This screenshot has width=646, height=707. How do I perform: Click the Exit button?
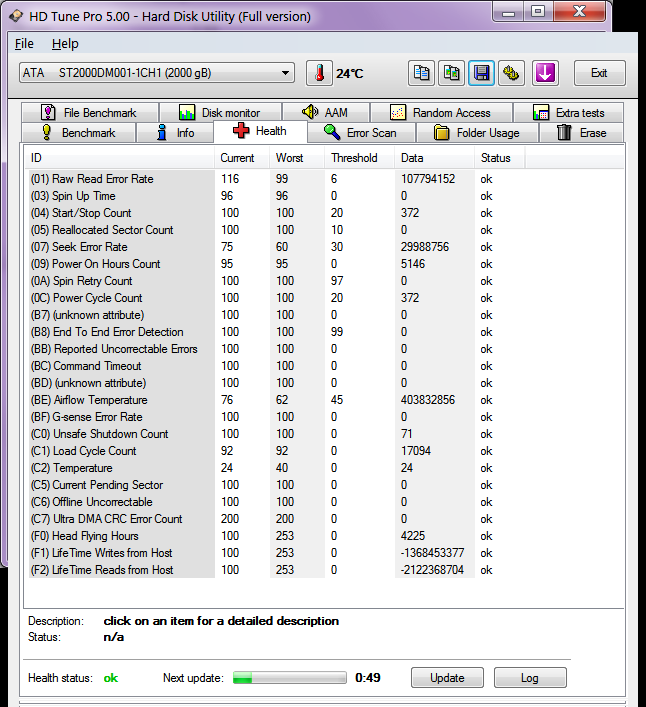(599, 73)
